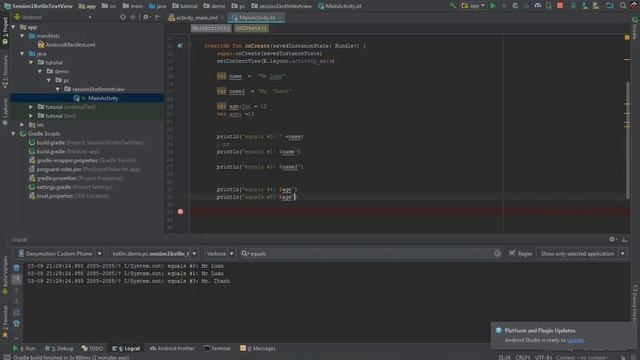Open the Run tool window tab

point(24,349)
